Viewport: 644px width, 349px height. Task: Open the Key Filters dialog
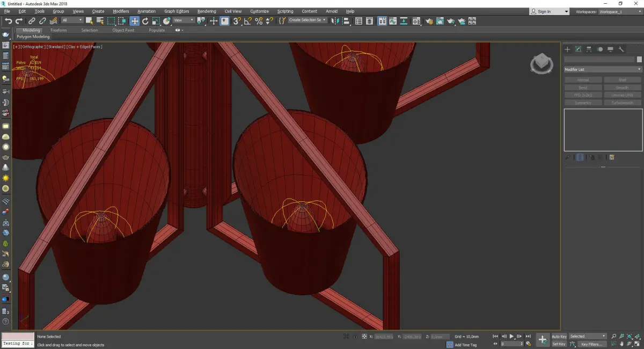(591, 344)
